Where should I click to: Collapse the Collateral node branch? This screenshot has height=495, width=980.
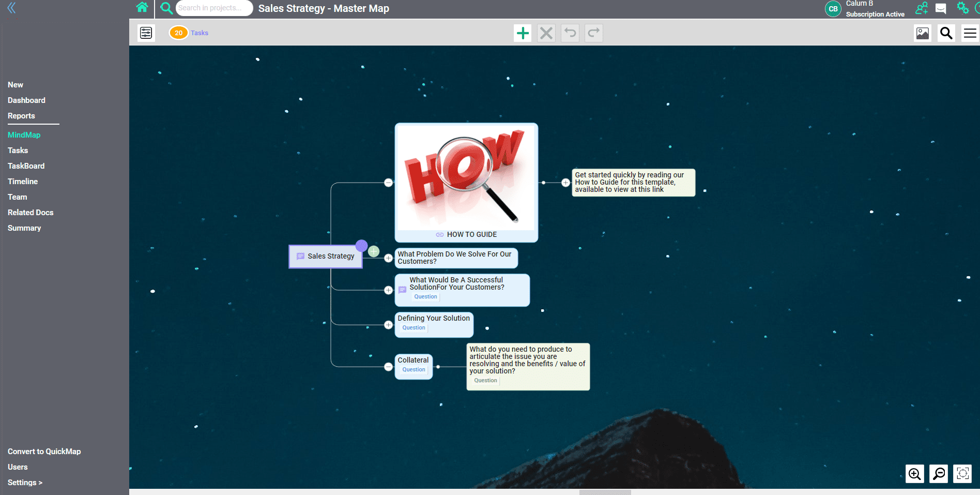388,367
